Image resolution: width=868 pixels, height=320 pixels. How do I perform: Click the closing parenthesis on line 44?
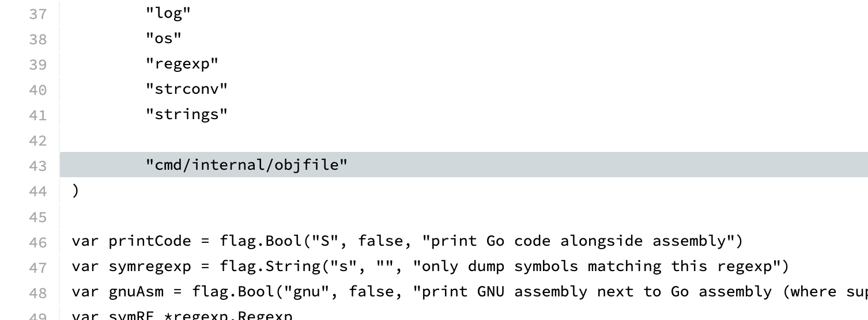click(x=75, y=191)
